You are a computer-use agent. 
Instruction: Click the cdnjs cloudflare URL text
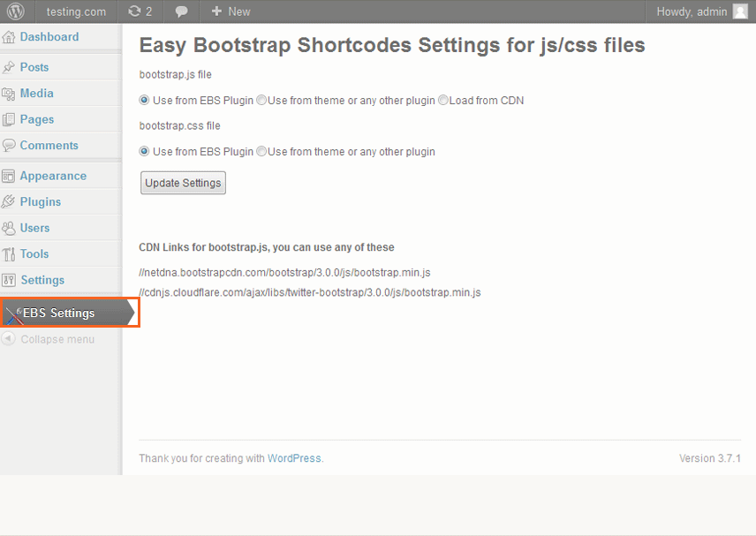click(x=309, y=292)
